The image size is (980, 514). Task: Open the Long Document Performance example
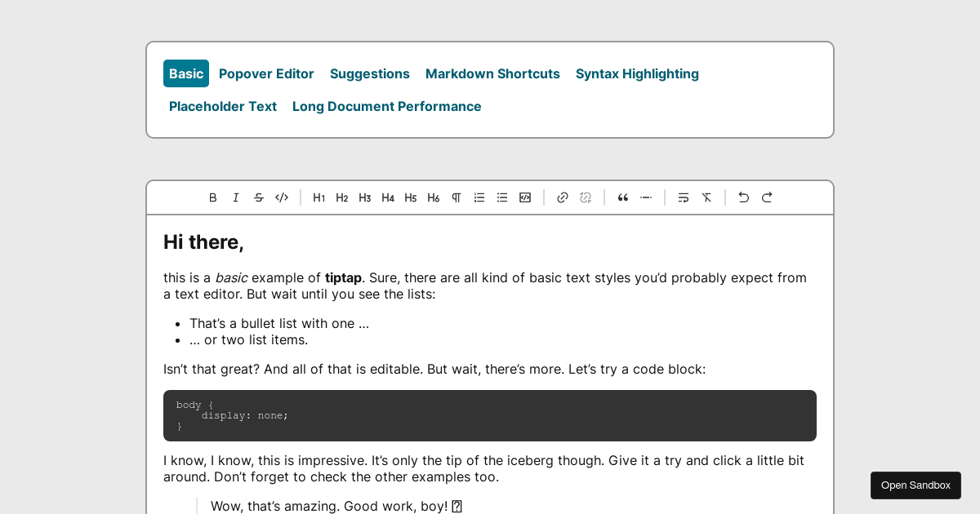coord(387,106)
